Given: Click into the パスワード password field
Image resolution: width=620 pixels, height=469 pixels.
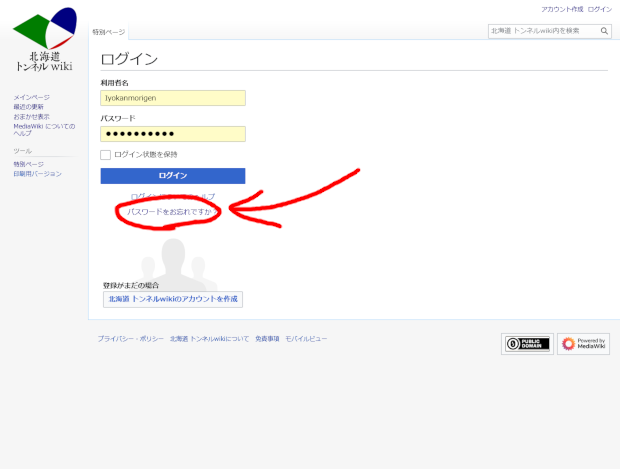Looking at the screenshot, I should click(x=173, y=134).
